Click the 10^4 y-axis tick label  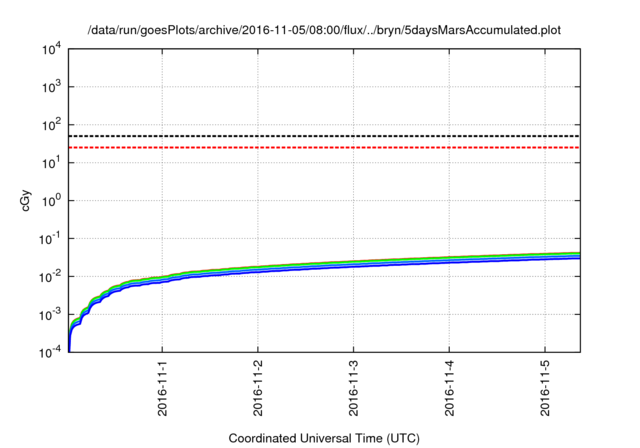52,49
